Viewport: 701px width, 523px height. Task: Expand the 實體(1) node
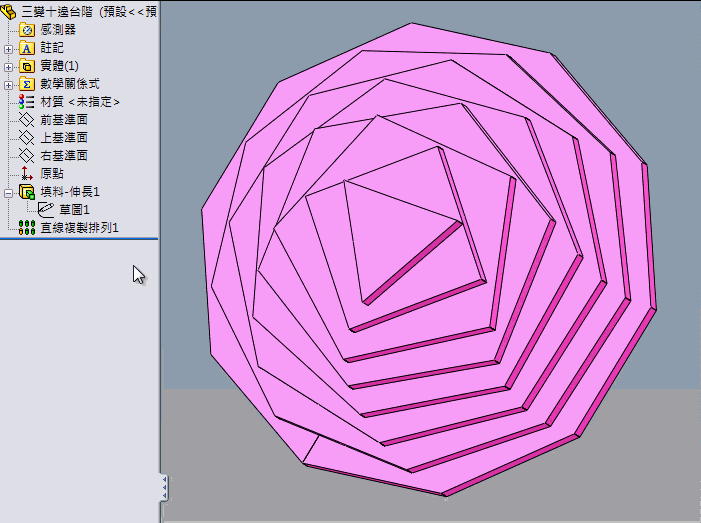[x=8, y=67]
